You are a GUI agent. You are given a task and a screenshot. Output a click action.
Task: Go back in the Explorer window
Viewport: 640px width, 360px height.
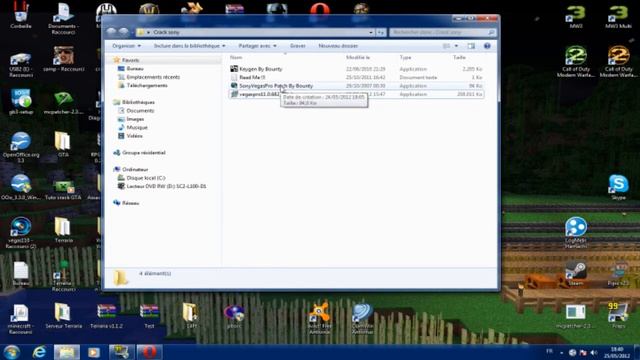pyautogui.click(x=111, y=32)
